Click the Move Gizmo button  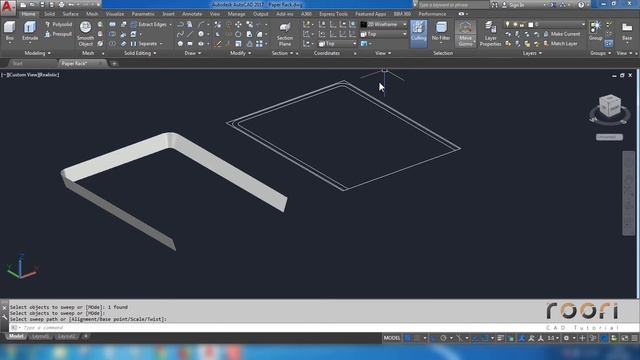click(x=465, y=34)
